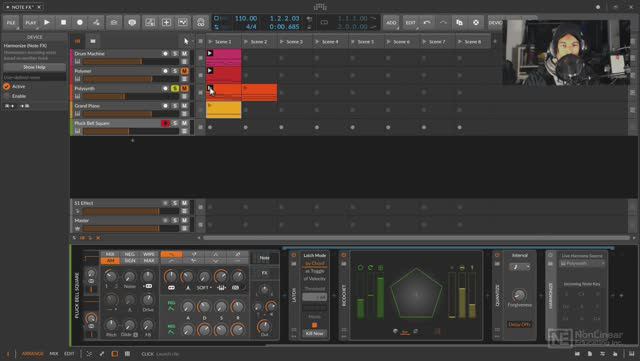Solo the Drum Machine track
The height and width of the screenshot is (361, 640).
[x=175, y=53]
